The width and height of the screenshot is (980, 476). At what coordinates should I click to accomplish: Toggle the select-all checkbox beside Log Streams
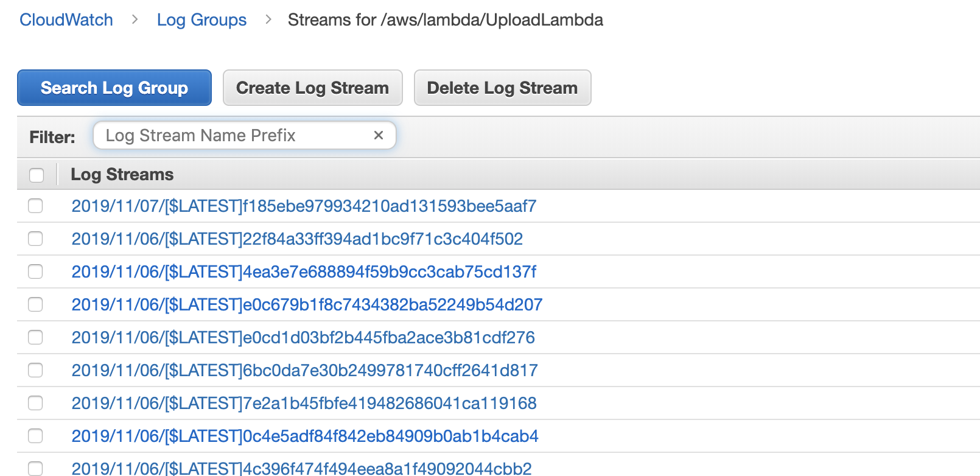tap(37, 175)
